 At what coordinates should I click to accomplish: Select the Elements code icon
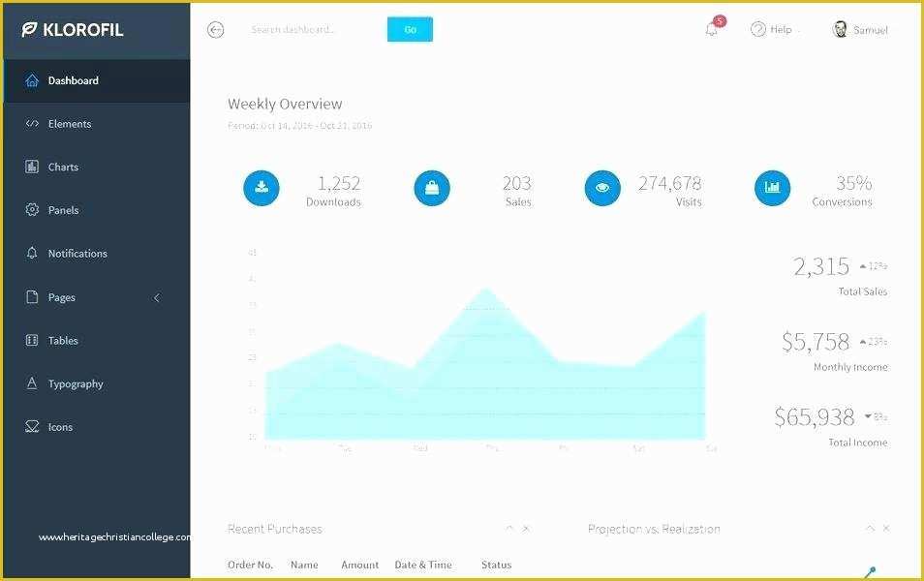coord(32,124)
